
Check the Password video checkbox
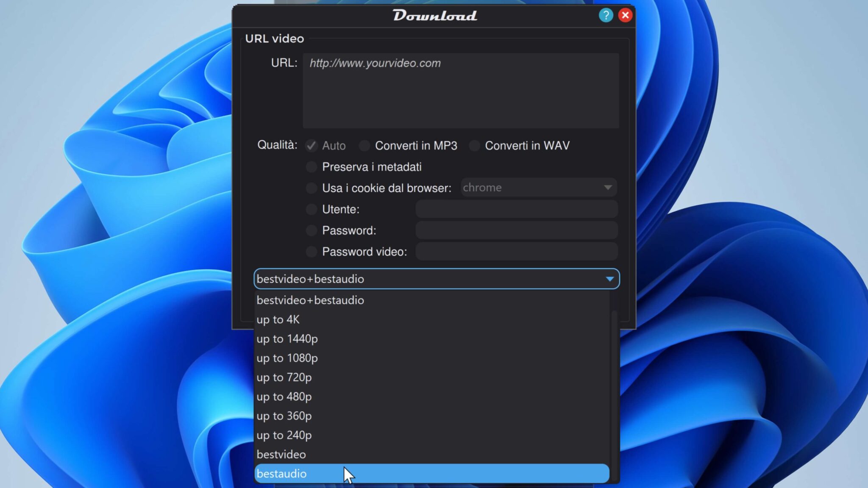point(311,251)
